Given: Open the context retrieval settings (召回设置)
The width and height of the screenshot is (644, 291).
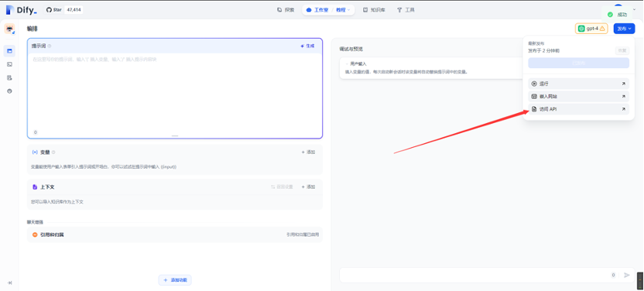Looking at the screenshot, I should click(282, 187).
